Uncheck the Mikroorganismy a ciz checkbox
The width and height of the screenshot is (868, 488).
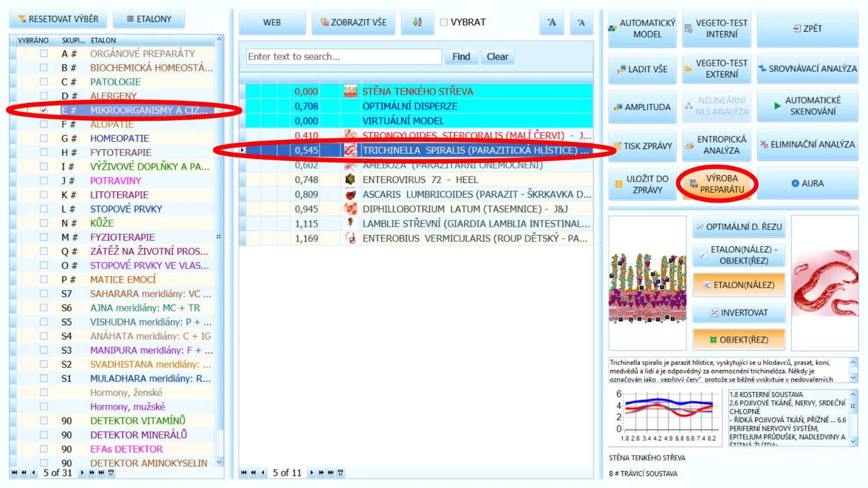pos(43,110)
